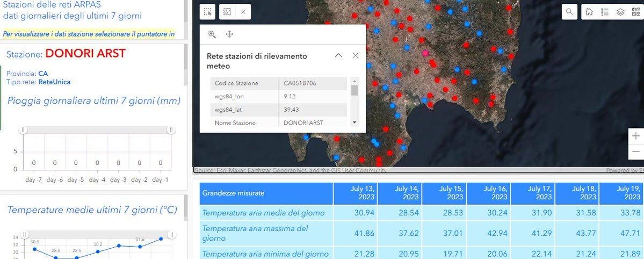This screenshot has width=644, height=259.
Task: Return map to home extent
Action: (589, 11)
